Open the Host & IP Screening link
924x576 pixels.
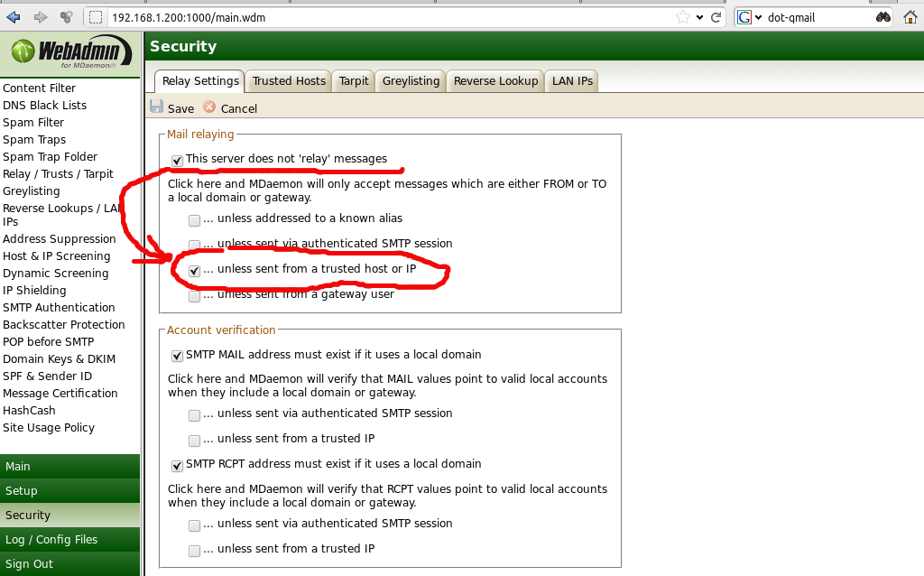pyautogui.click(x=56, y=256)
